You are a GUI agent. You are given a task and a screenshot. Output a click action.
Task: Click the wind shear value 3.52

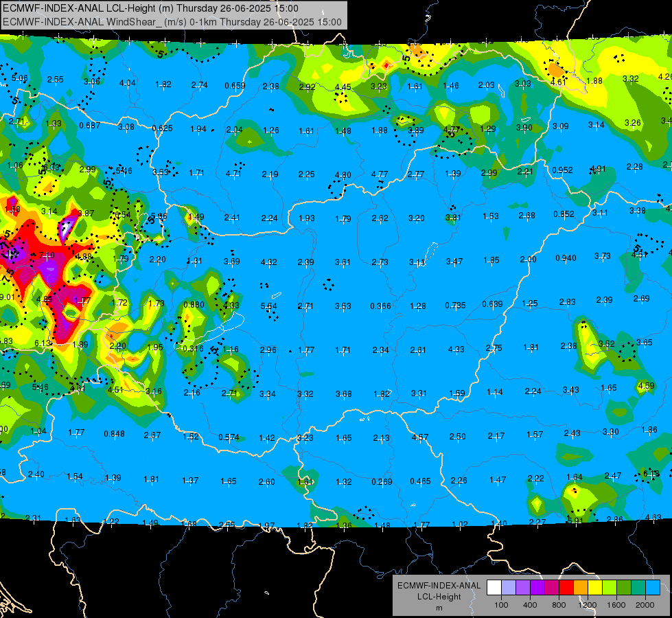click(606, 343)
